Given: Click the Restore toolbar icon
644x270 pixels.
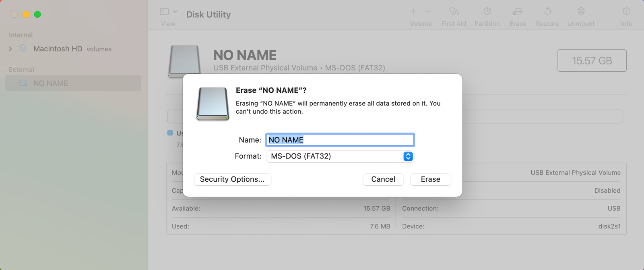Looking at the screenshot, I should point(547,11).
